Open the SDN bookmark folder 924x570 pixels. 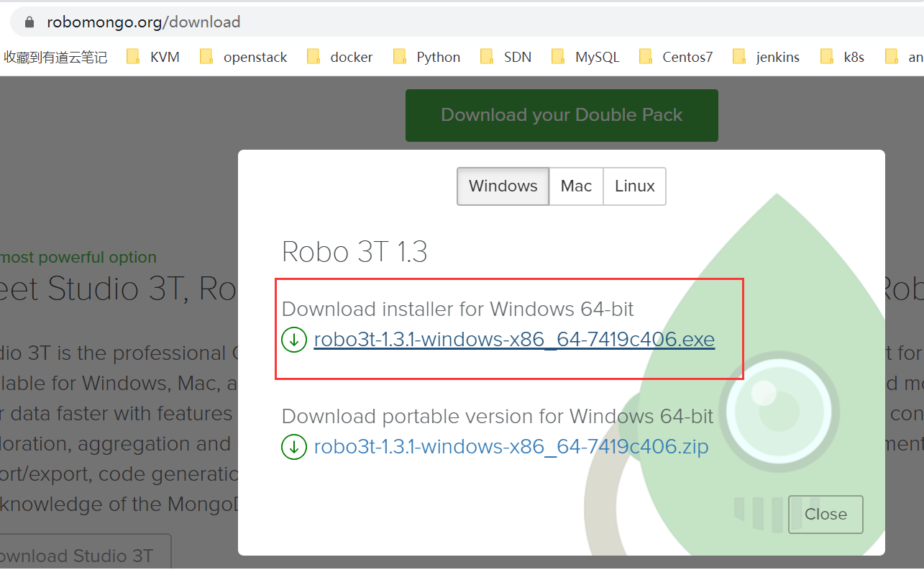point(506,57)
